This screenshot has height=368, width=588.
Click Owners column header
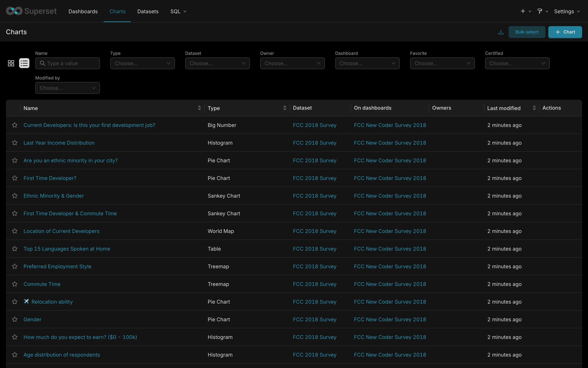click(442, 108)
